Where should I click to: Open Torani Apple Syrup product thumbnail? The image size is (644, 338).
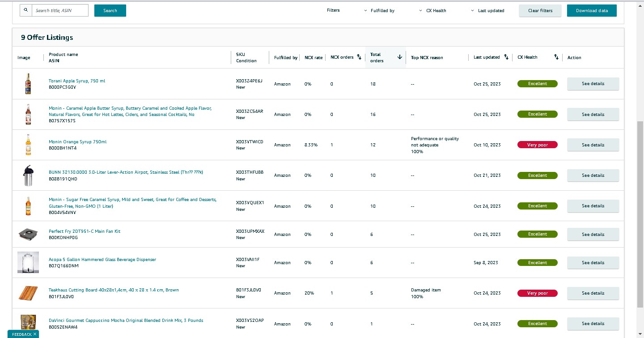pyautogui.click(x=28, y=84)
